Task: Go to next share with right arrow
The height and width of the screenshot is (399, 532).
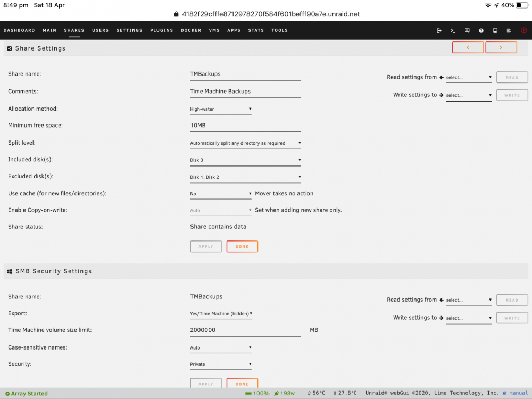Action: 501,47
